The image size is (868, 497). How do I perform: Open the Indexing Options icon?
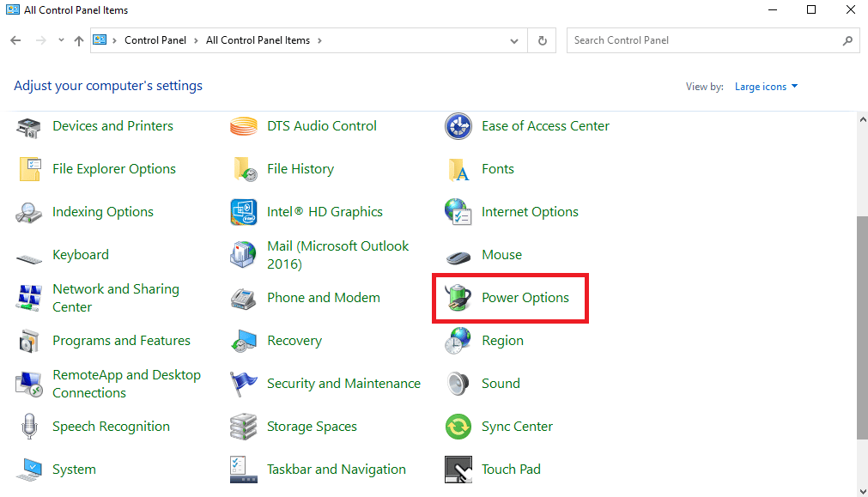click(28, 213)
